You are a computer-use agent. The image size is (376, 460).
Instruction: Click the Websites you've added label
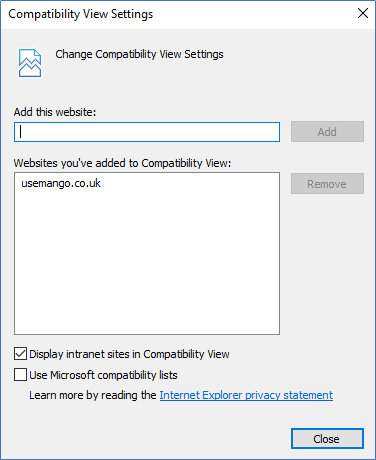(x=122, y=163)
